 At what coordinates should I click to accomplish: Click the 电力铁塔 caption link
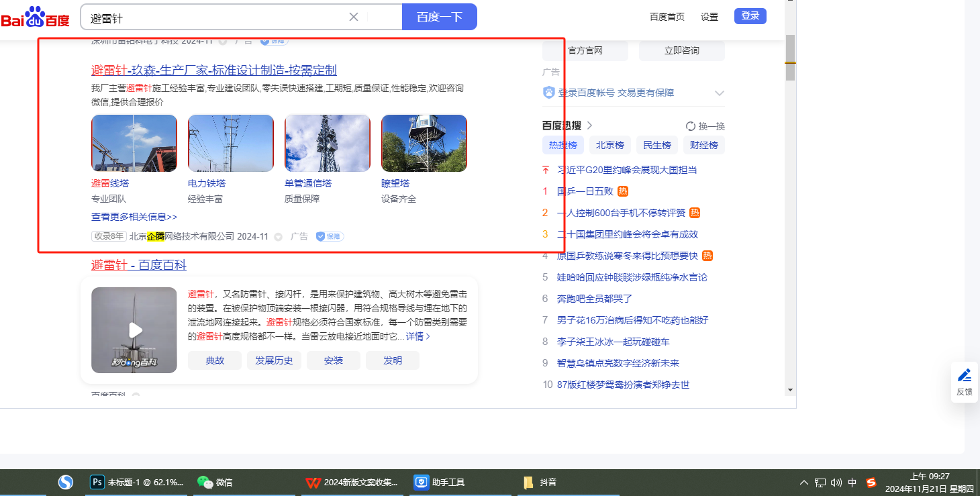point(207,183)
